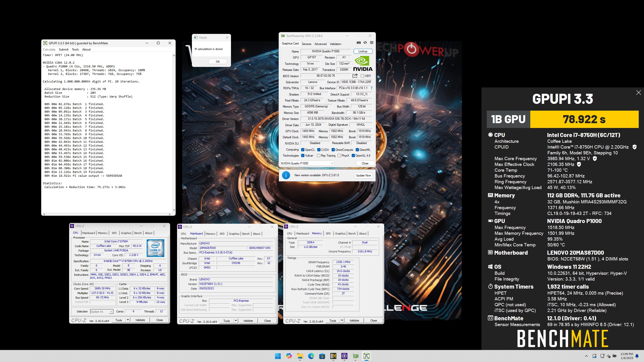Open the Validation tab in GPU-Z
This screenshot has height=362, width=644.
coord(335,44)
